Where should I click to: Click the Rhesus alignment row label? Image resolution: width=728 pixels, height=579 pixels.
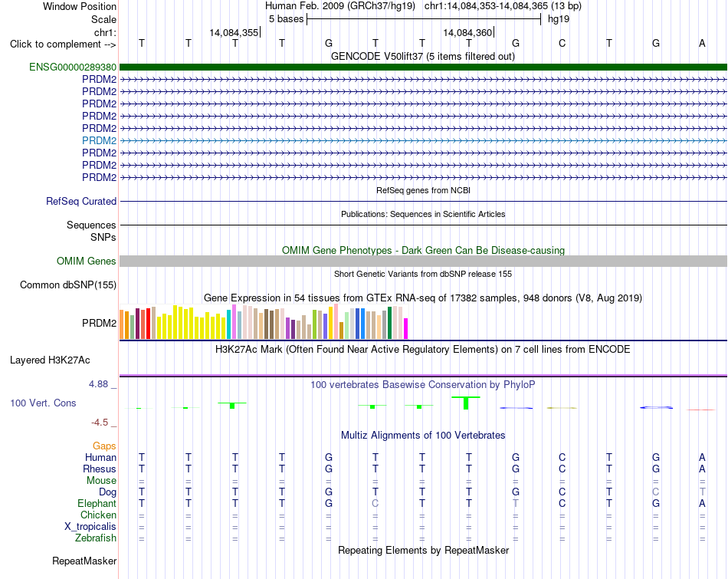pos(100,469)
